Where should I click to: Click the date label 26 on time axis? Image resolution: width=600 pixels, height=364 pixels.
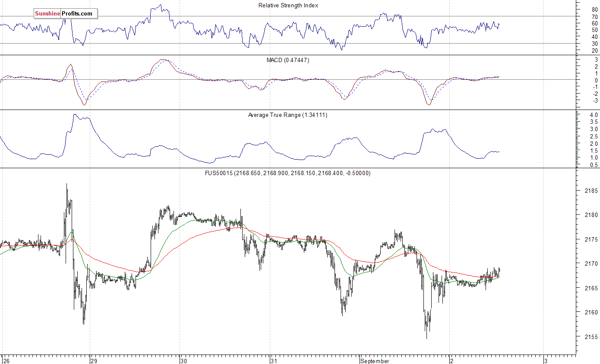coord(6,361)
